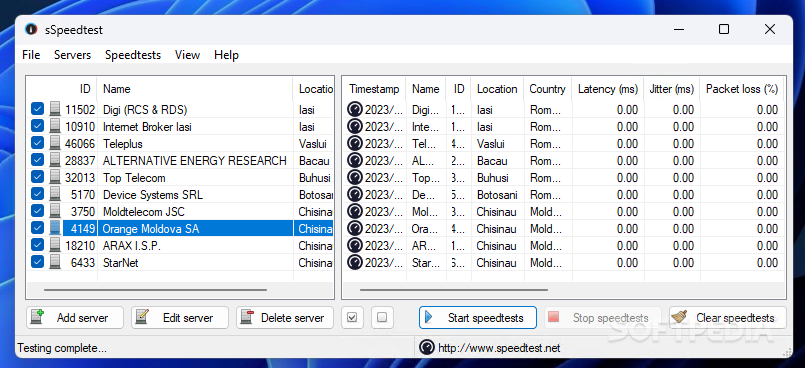
Task: Click server ID 46066 in the list
Action: [80, 144]
